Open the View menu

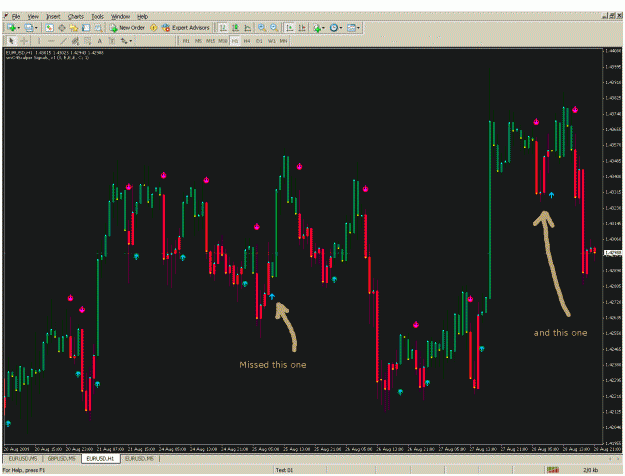[x=33, y=16]
